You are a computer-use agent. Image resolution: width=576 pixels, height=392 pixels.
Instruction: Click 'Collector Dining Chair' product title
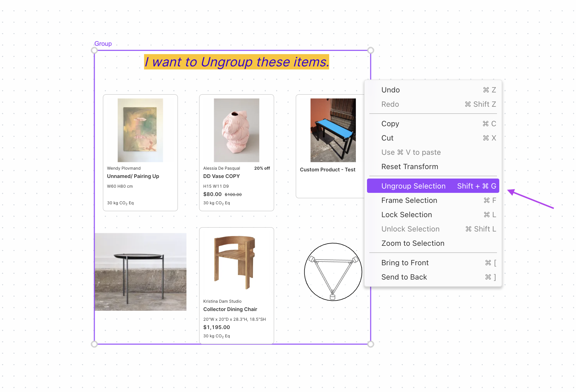(230, 309)
